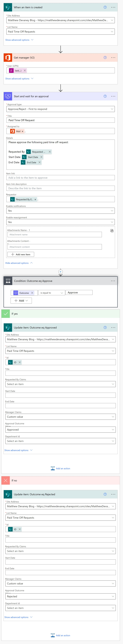The width and height of the screenshot is (123, 644).
Task: Open ellipsis menu on Update item Approved
Action: click(x=113, y=327)
